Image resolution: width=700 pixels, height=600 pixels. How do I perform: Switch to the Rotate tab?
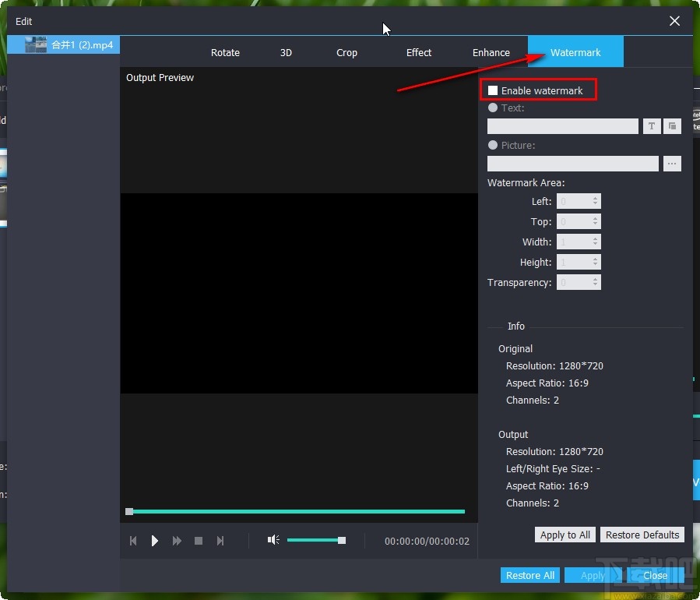pos(225,52)
